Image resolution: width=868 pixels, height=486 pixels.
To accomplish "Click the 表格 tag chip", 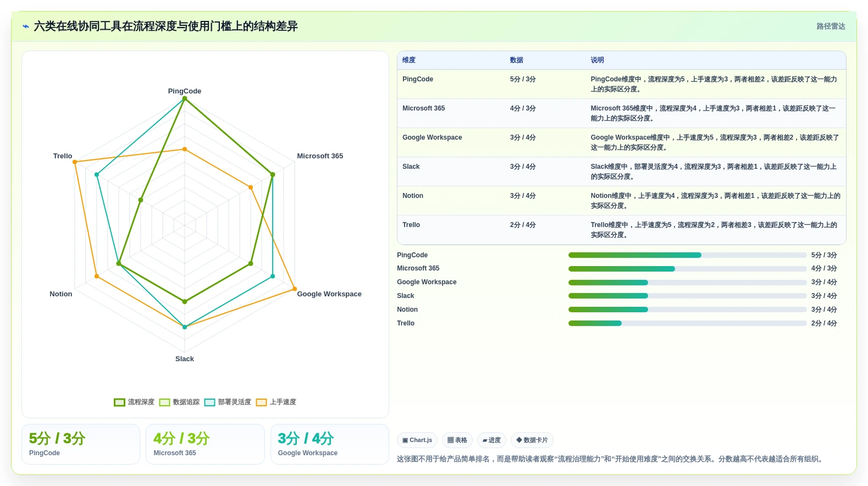I will (457, 440).
